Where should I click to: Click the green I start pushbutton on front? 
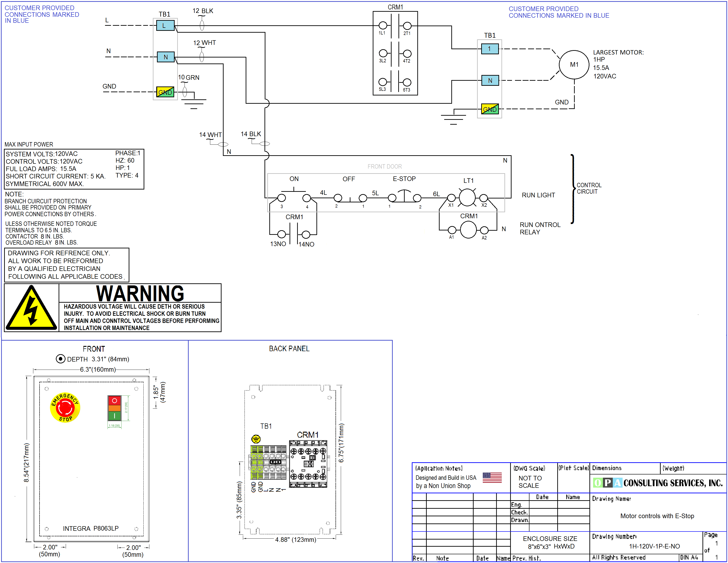[x=114, y=416]
